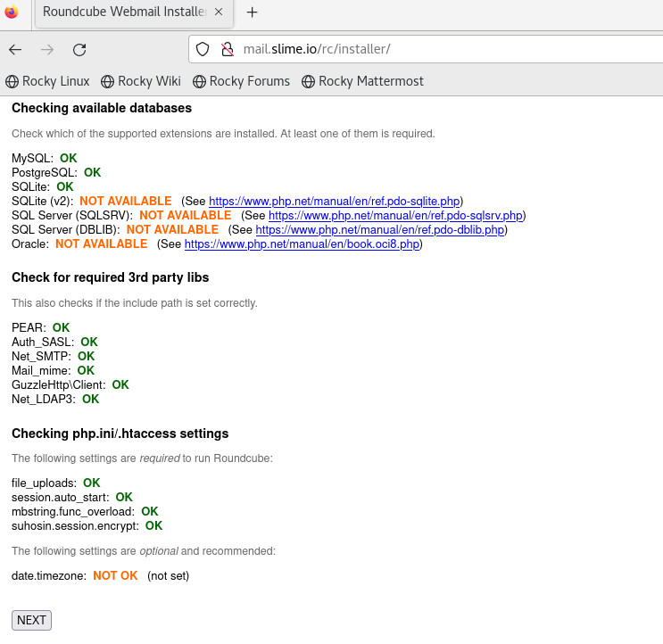Click NOT AVAILABLE next to SQL Server (SQLSRV)
Image resolution: width=663 pixels, height=644 pixels.
tap(186, 216)
